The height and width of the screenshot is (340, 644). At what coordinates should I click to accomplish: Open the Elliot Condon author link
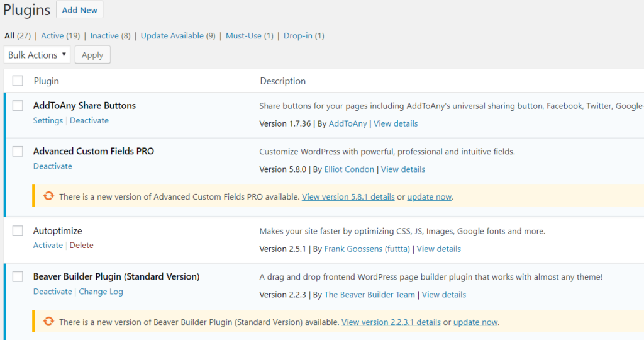pyautogui.click(x=349, y=169)
